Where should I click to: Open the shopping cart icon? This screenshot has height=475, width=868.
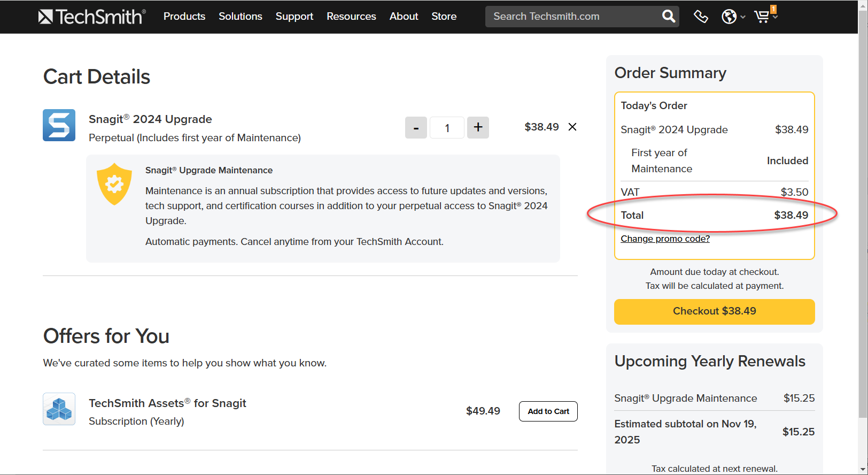[x=762, y=17]
